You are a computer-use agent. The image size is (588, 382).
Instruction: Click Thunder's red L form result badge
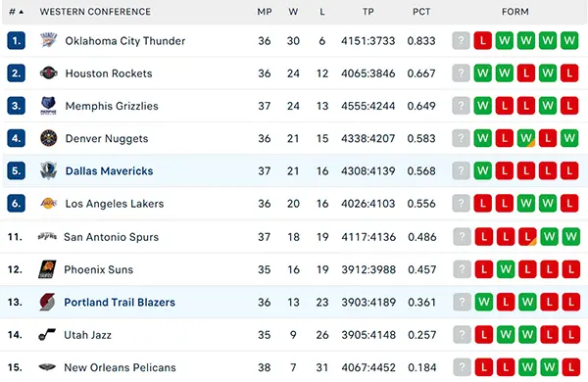point(482,40)
